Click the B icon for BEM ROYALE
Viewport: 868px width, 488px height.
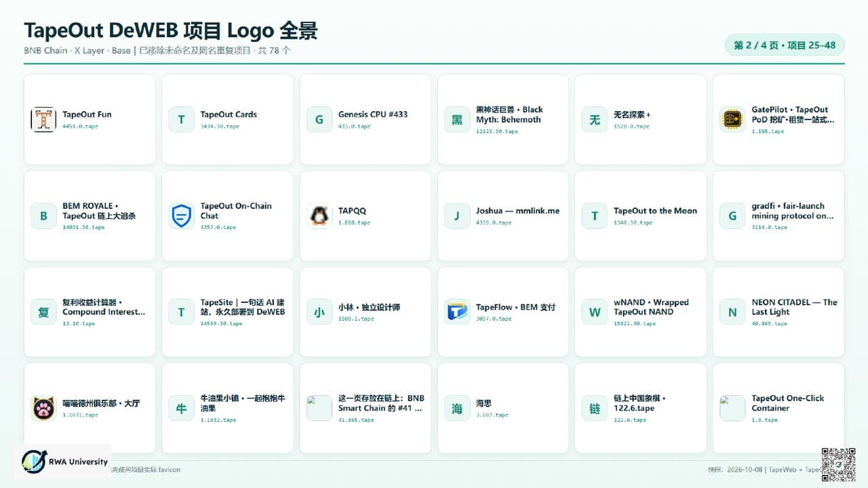click(43, 216)
